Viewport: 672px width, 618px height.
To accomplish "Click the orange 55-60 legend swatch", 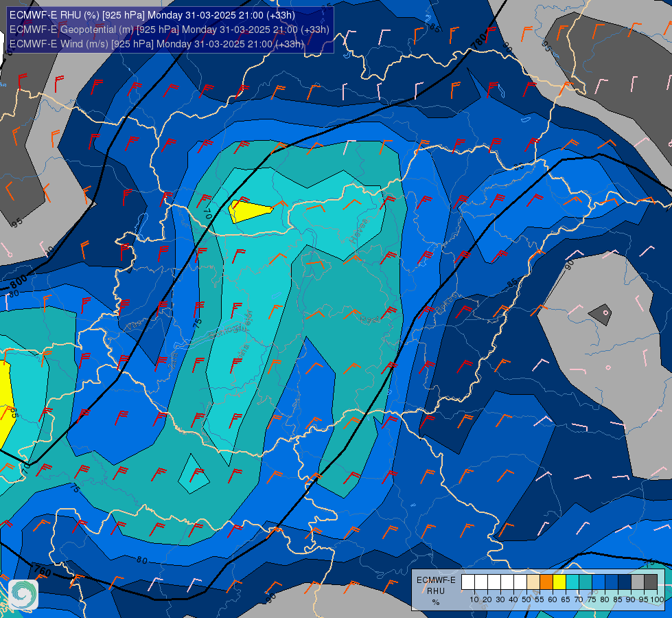I will (546, 582).
